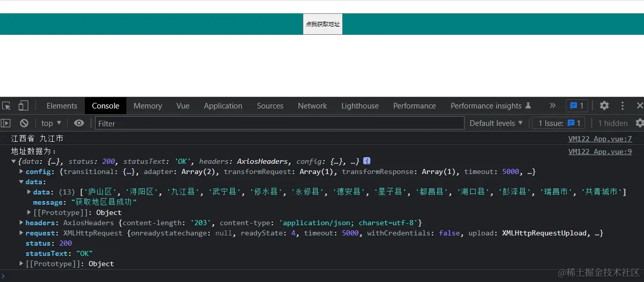644x282 pixels.
Task: Toggle the device toolbar icon
Action: 23,106
